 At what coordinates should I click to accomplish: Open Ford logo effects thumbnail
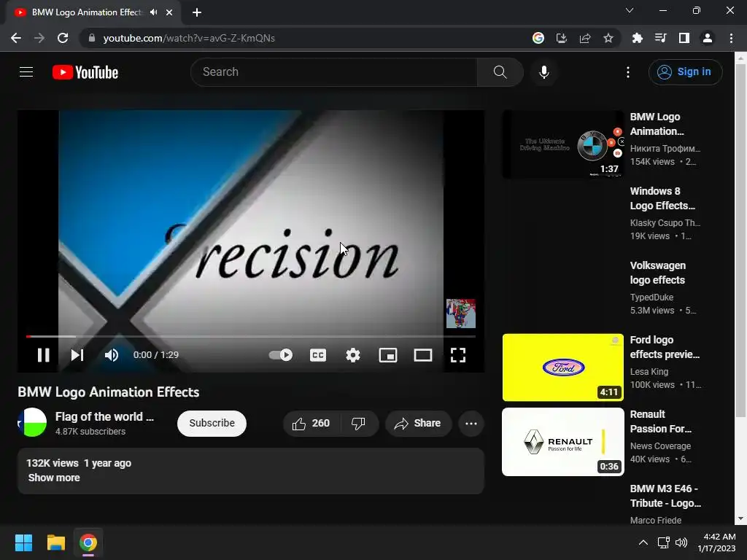point(562,367)
